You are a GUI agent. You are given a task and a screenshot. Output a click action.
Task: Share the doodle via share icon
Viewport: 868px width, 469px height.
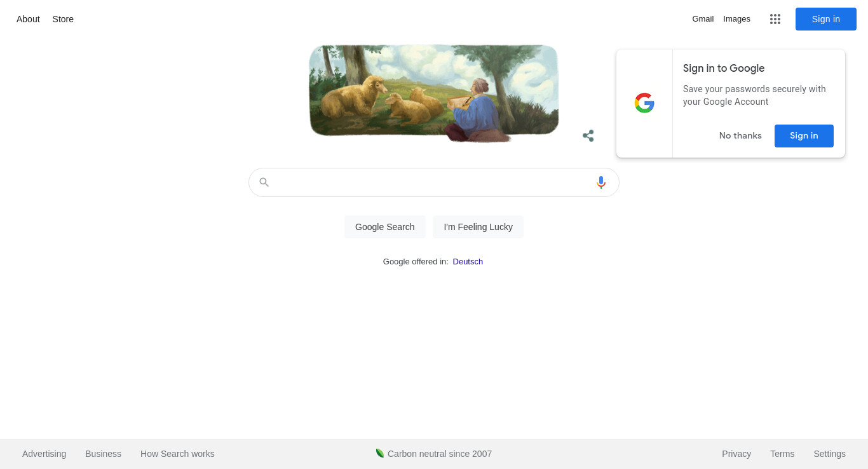[588, 135]
